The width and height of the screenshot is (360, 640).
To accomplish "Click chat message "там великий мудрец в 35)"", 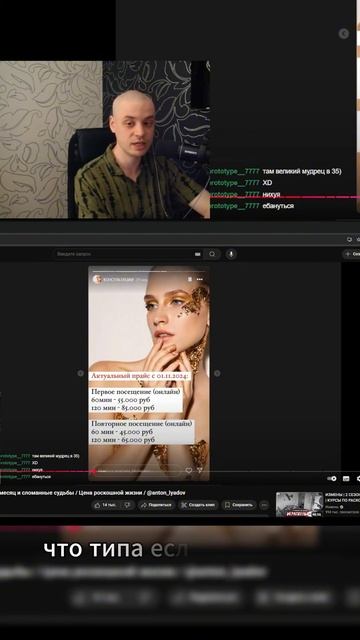I will 302,171.
